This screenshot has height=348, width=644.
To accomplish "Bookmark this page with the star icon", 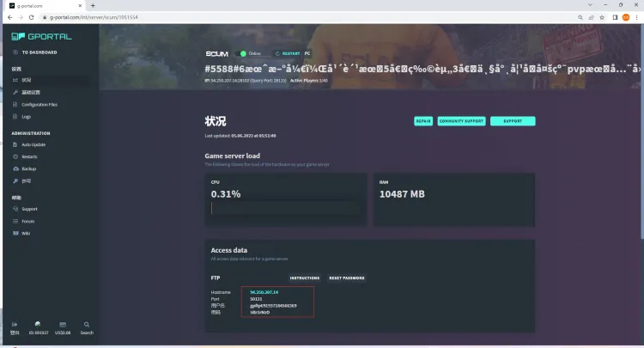I will pyautogui.click(x=593, y=16).
